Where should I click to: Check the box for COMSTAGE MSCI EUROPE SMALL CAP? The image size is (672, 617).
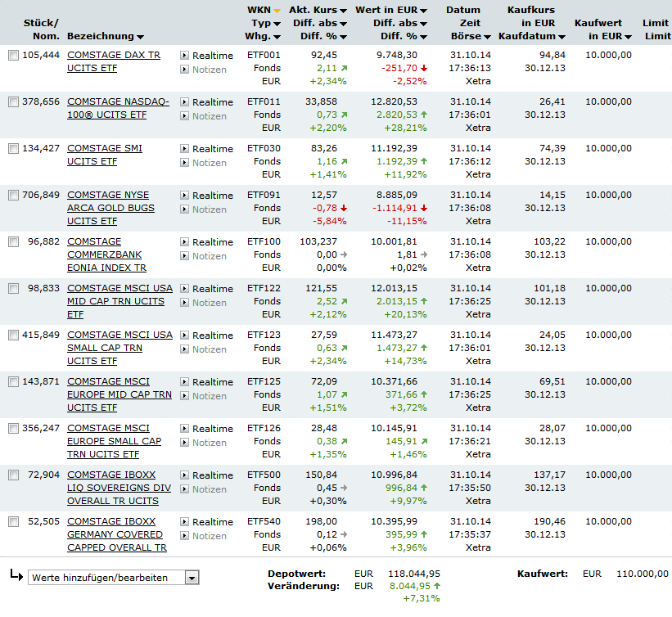[14, 429]
